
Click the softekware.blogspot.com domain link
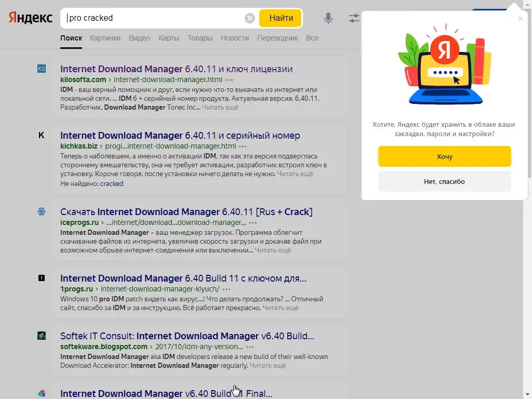(104, 347)
